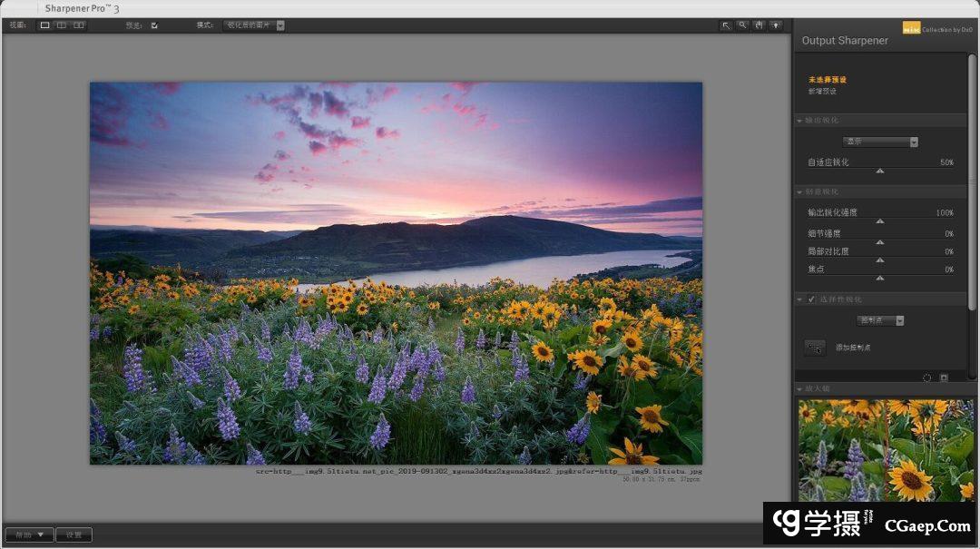
Task: Select the arrow selection tool
Action: [x=726, y=25]
